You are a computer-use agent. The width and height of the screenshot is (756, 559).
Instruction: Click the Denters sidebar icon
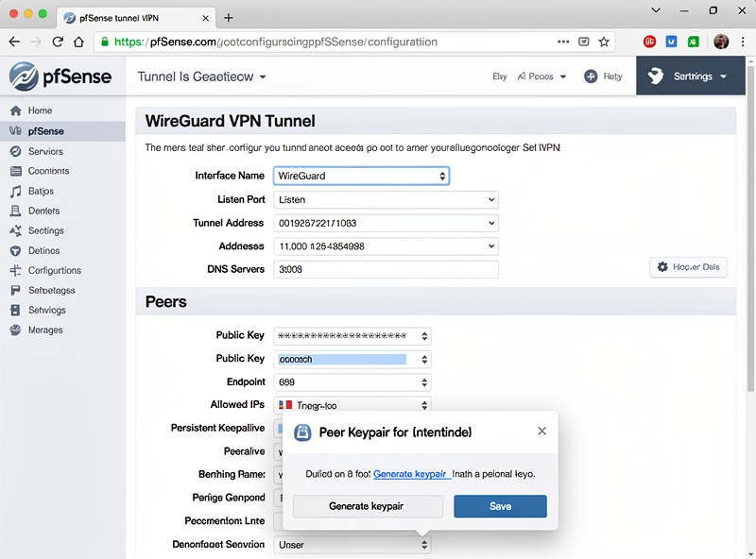(15, 211)
